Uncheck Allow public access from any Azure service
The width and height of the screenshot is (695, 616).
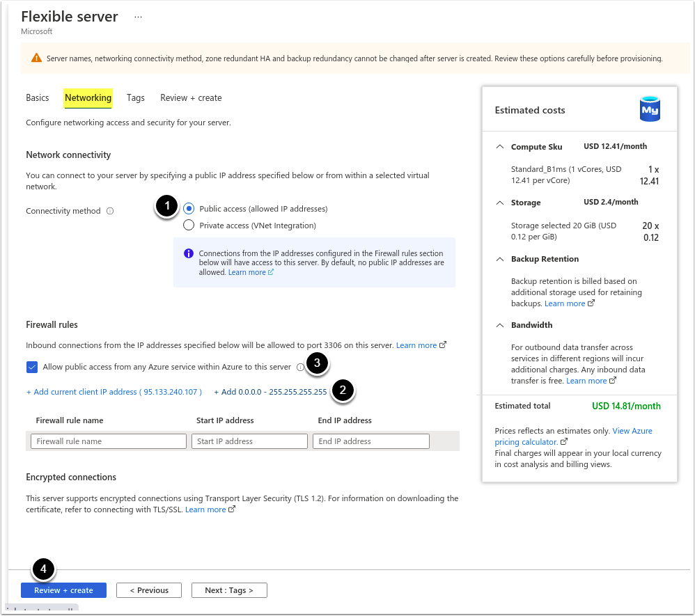click(32, 367)
